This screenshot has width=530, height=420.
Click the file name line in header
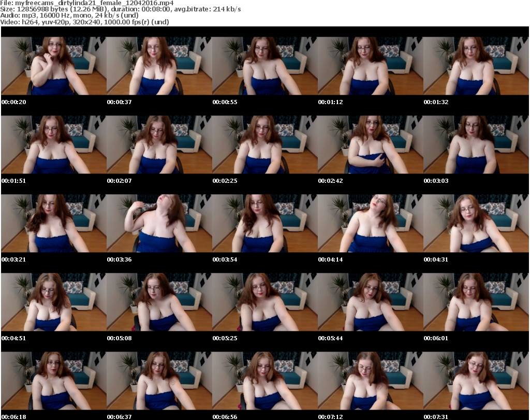(x=86, y=3)
